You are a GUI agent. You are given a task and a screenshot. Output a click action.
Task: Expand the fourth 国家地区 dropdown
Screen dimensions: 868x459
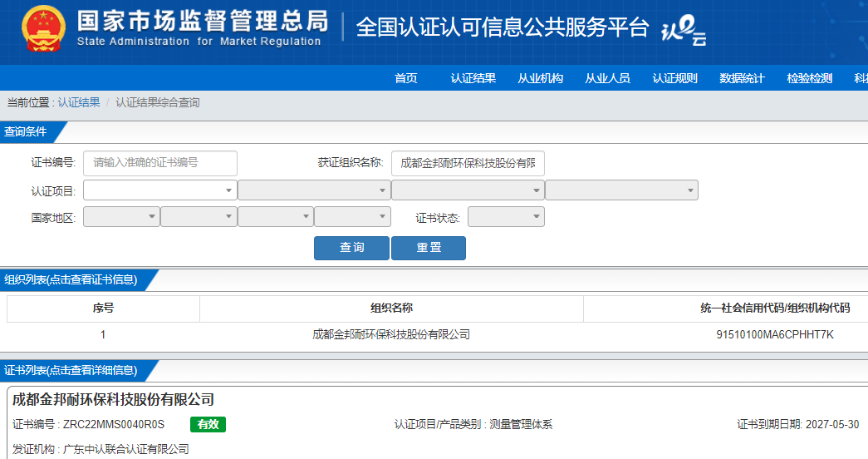(352, 217)
